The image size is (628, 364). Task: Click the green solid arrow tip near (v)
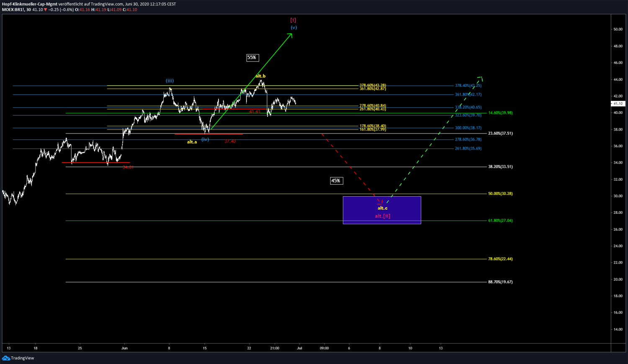coord(291,34)
